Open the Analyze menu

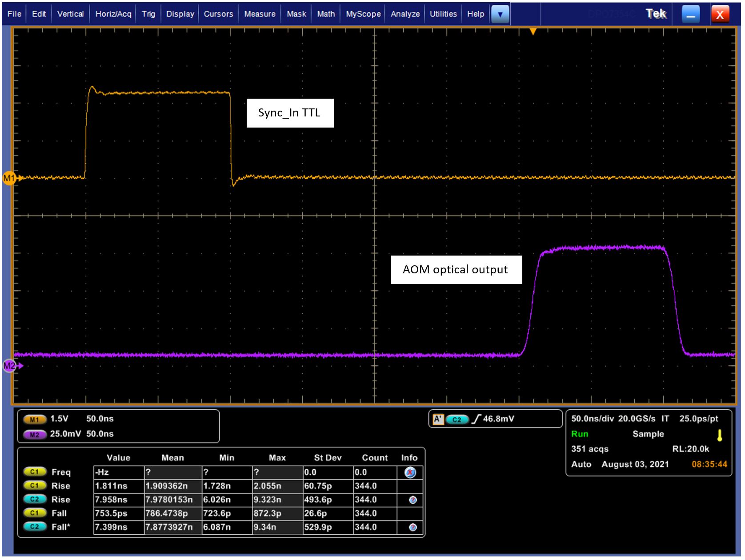tap(405, 14)
